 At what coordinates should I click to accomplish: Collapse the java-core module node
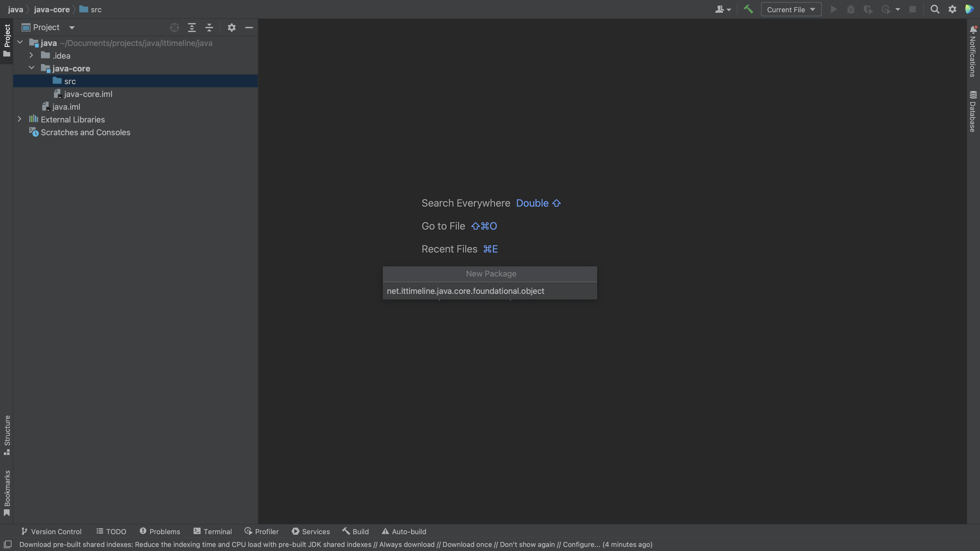32,68
